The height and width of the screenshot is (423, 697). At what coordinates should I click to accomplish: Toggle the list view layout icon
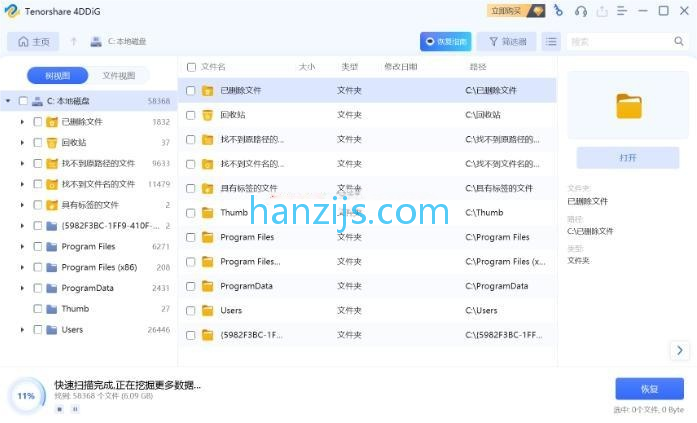pos(551,42)
